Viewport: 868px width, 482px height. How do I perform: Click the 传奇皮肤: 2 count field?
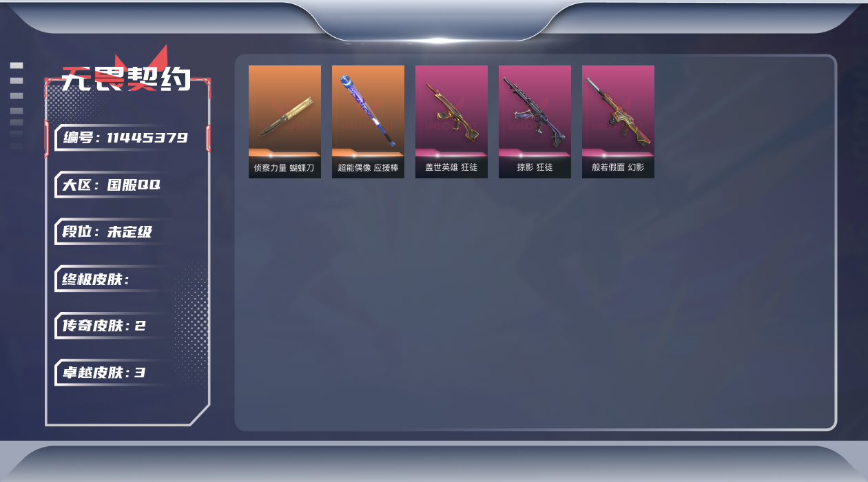coord(114,326)
